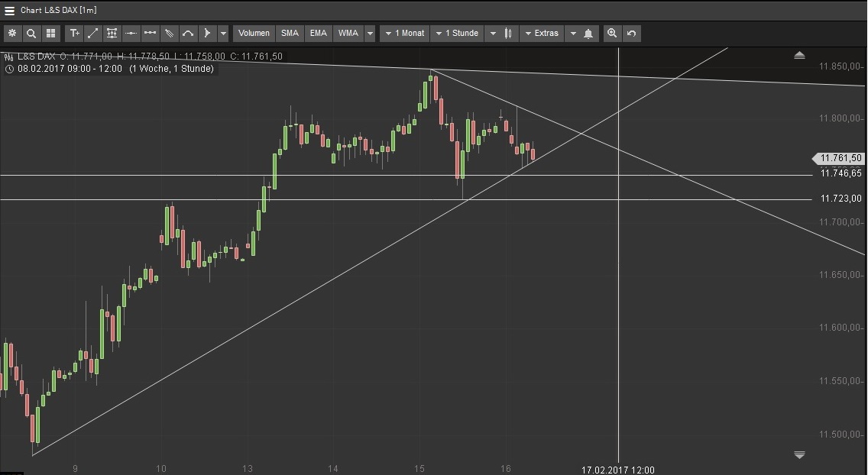868x475 pixels.
Task: Toggle the SMA indicator
Action: pyautogui.click(x=290, y=33)
